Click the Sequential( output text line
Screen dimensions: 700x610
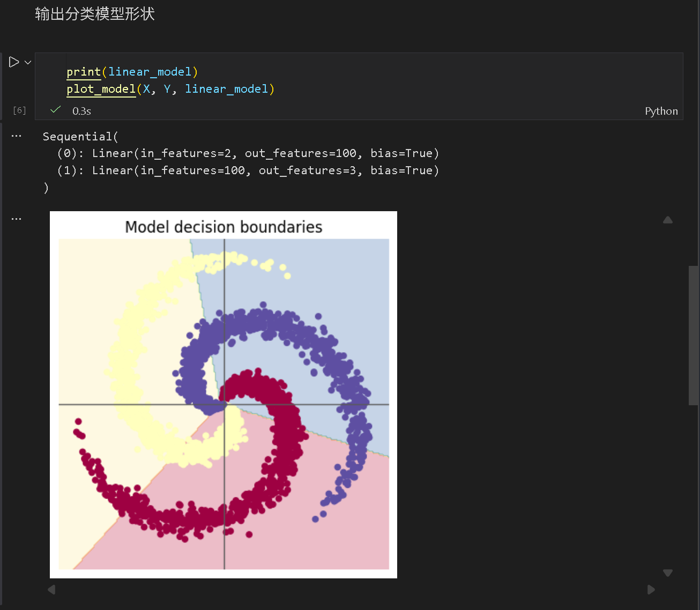click(80, 137)
